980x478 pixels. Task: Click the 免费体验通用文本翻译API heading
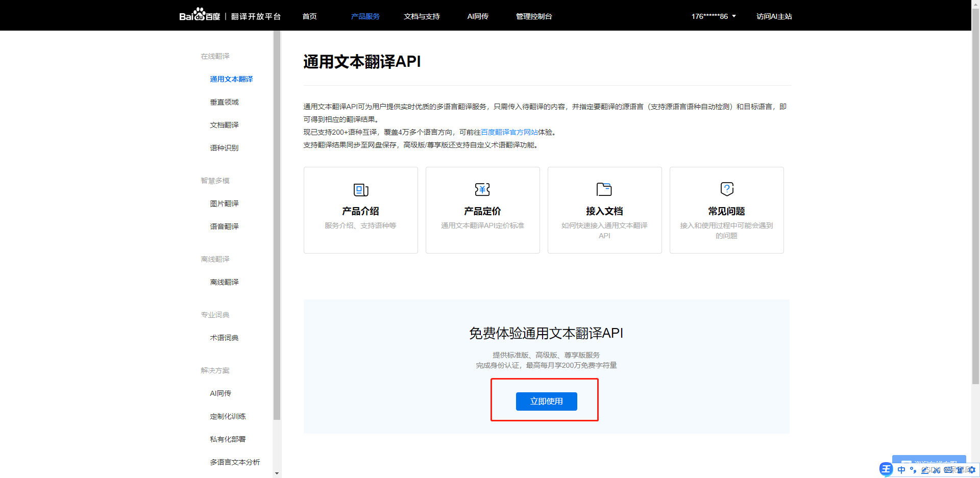(x=546, y=333)
